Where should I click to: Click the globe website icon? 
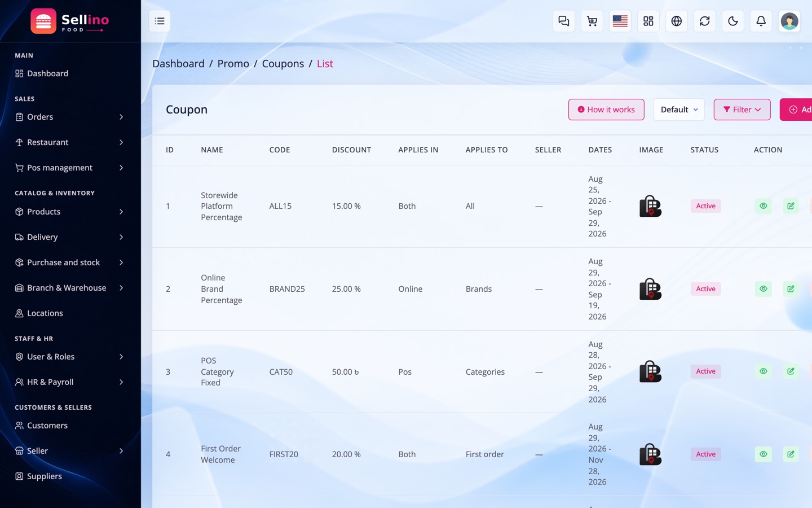tap(676, 21)
